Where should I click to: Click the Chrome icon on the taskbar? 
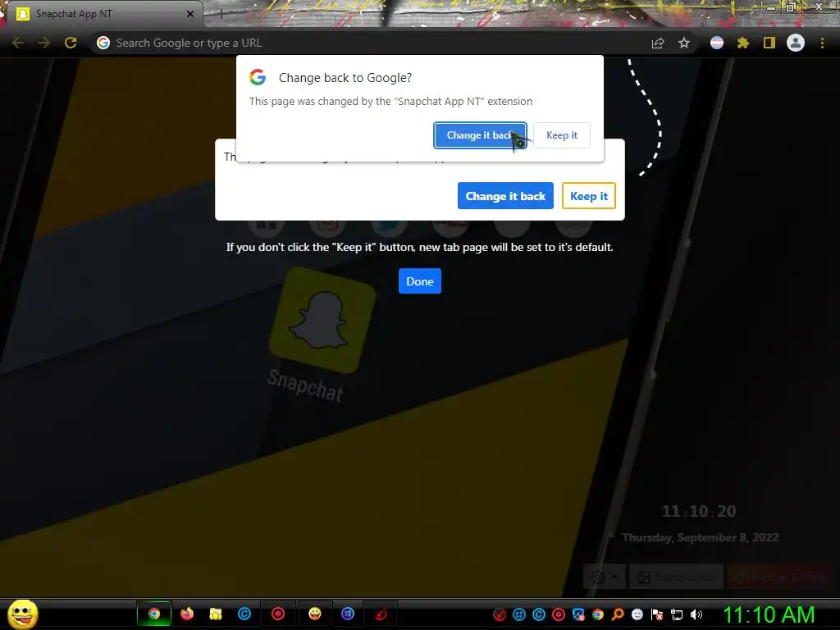coord(153,614)
